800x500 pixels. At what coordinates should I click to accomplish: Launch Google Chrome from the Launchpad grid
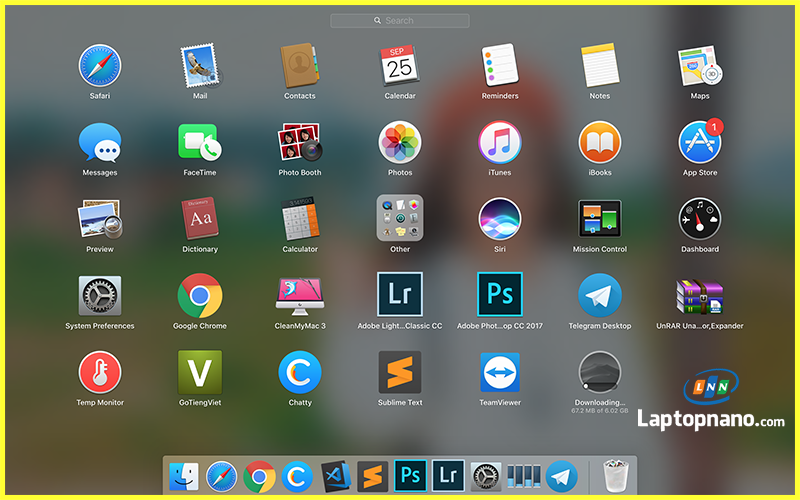click(200, 296)
